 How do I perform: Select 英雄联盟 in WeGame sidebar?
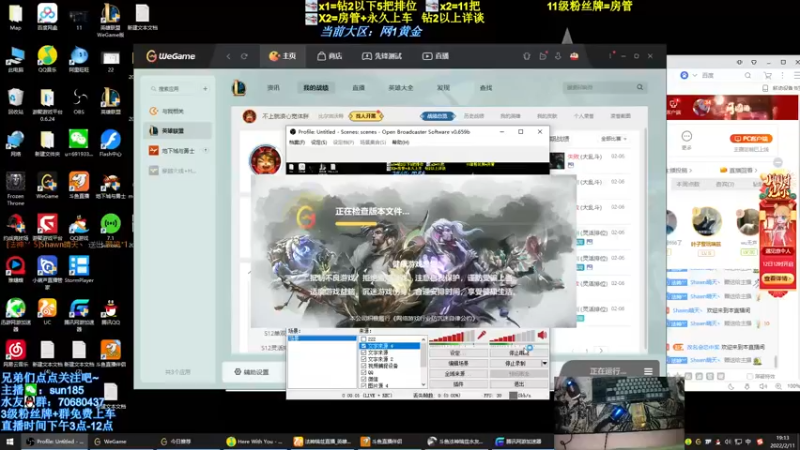coord(178,131)
